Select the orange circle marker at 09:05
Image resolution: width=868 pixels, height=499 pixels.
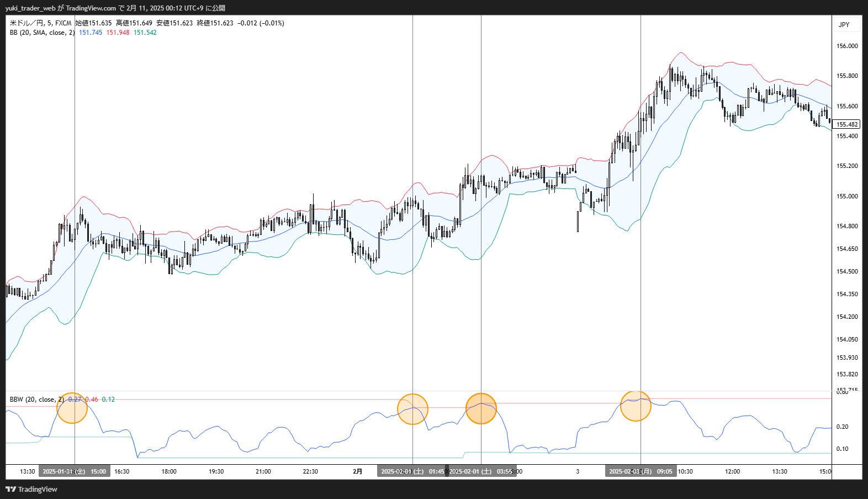(636, 406)
